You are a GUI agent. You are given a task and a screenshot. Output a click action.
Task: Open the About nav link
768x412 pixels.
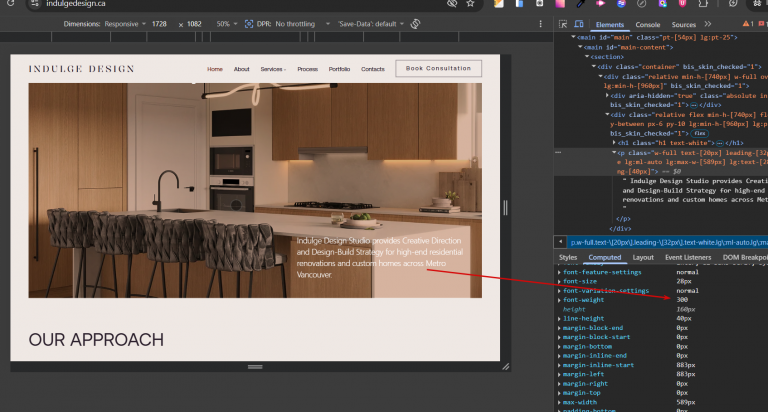241,69
